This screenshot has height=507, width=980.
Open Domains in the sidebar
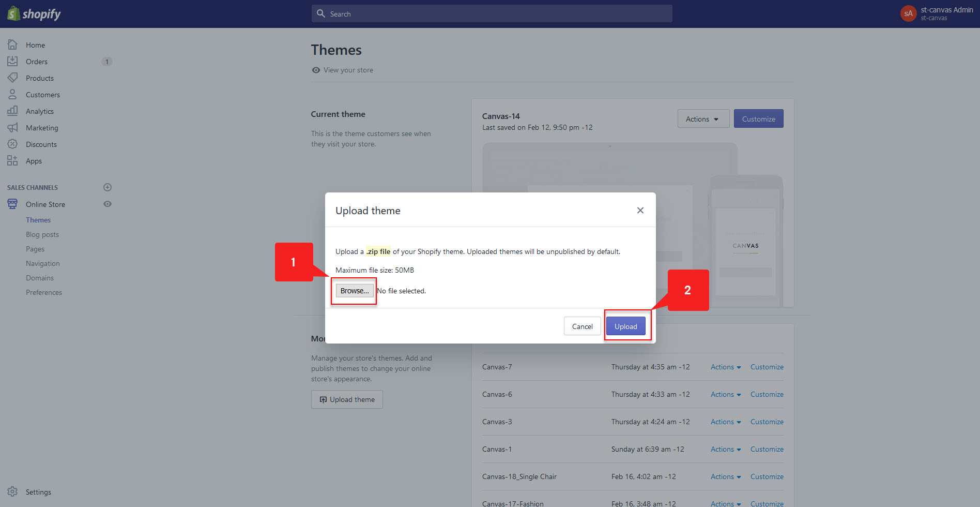[40, 278]
